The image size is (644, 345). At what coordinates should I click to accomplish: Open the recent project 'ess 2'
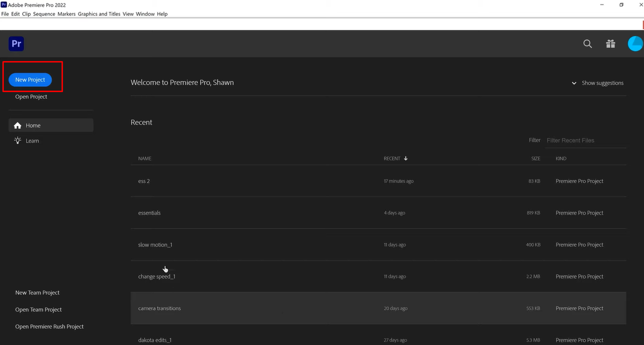coord(144,181)
